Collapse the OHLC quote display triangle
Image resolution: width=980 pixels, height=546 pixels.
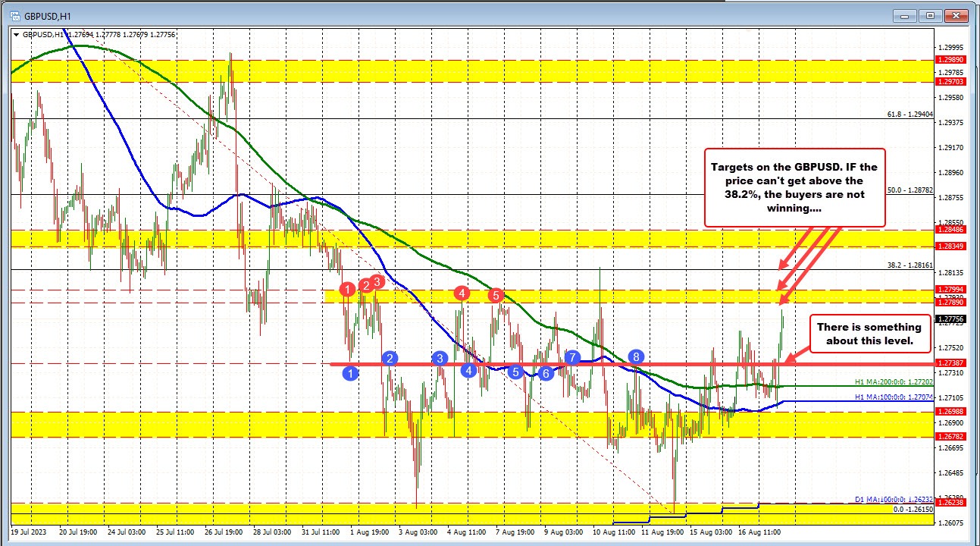[x=17, y=34]
